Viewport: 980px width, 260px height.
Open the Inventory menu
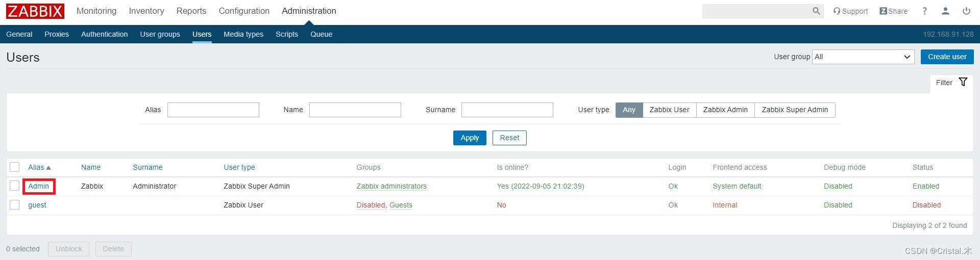click(146, 11)
